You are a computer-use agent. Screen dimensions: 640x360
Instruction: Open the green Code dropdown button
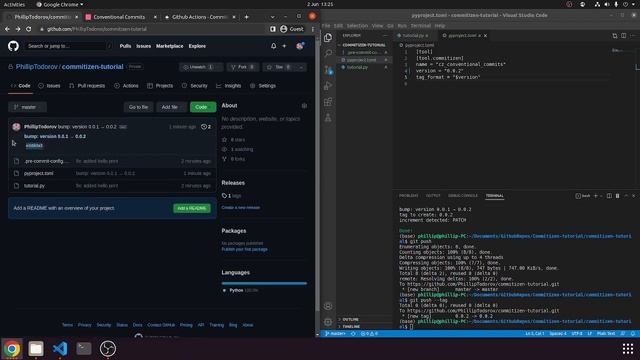point(203,107)
